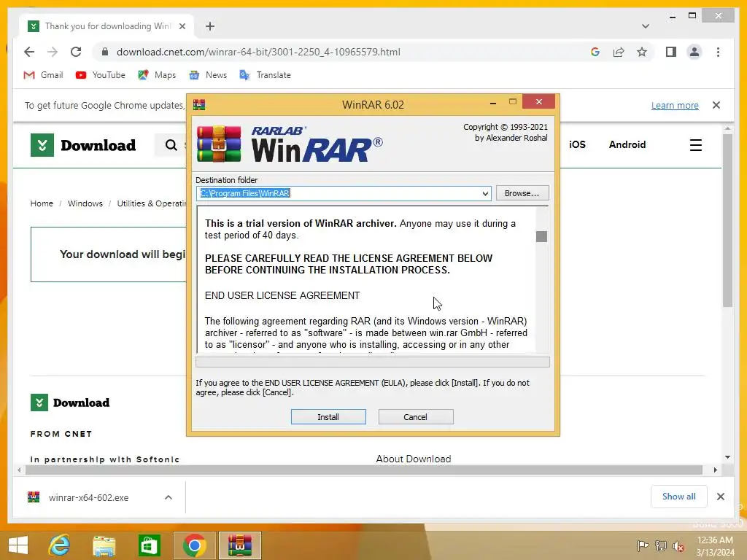Open the Gmail bookmark
This screenshot has width=747, height=560.
coord(43,75)
